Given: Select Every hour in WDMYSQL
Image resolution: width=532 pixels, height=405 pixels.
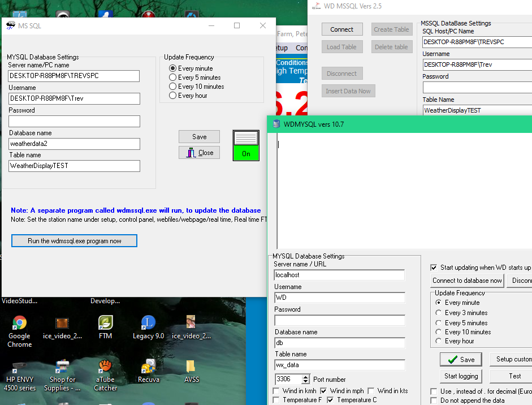Looking at the screenshot, I should tap(438, 341).
